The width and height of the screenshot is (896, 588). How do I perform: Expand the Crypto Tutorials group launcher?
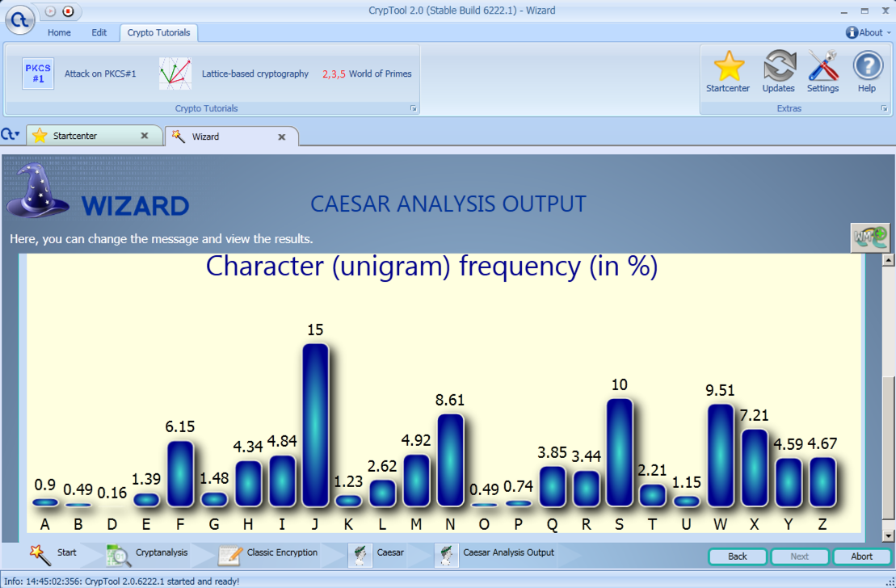413,108
